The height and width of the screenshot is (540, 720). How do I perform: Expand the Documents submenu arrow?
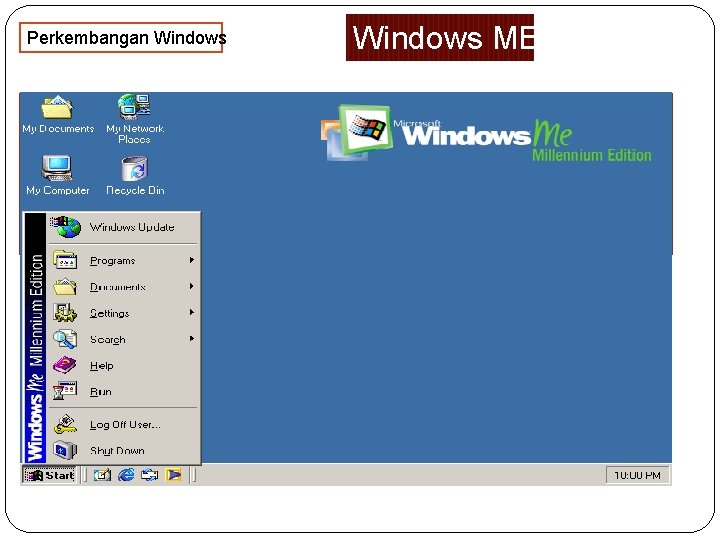point(192,286)
